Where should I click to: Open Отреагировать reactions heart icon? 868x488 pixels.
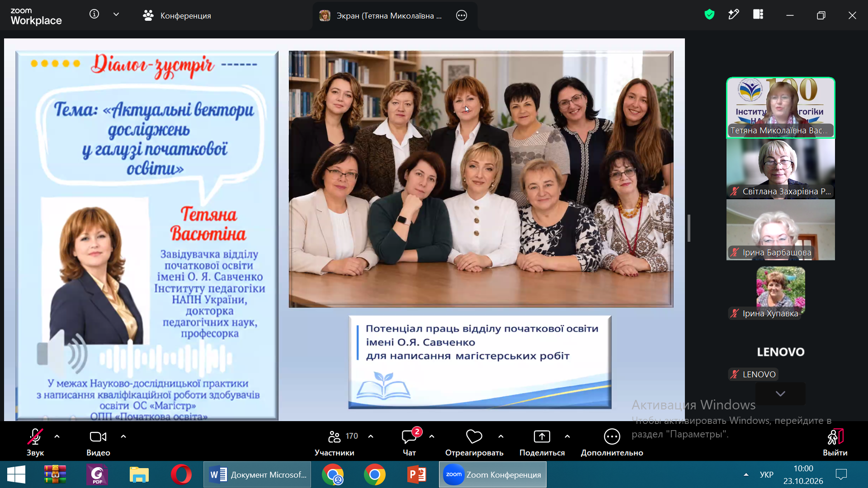tap(474, 442)
